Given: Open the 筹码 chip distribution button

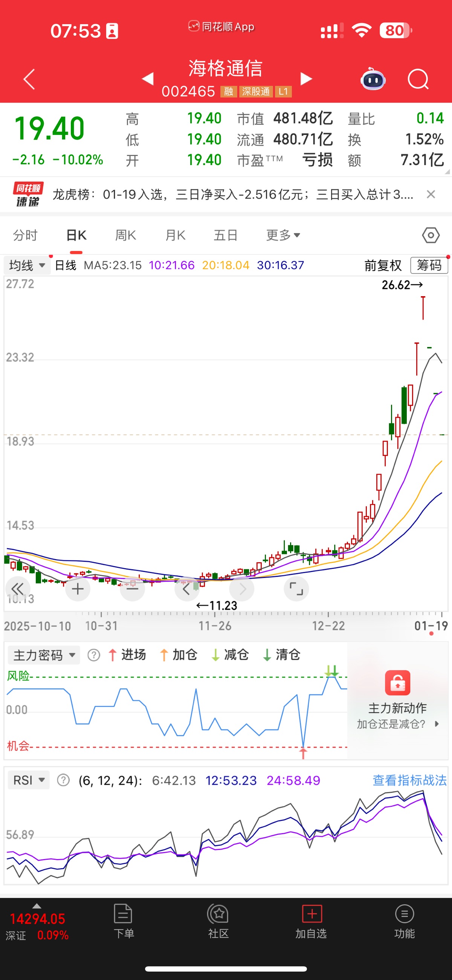Looking at the screenshot, I should pyautogui.click(x=429, y=265).
